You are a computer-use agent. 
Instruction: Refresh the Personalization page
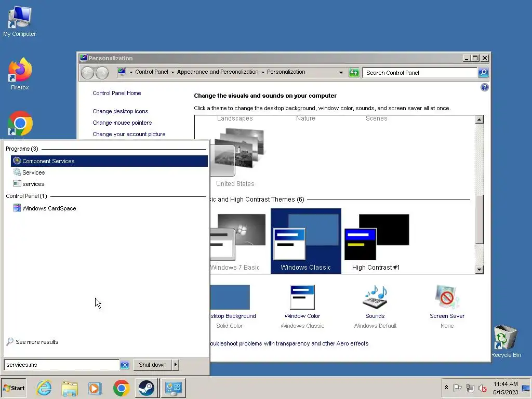(x=354, y=73)
